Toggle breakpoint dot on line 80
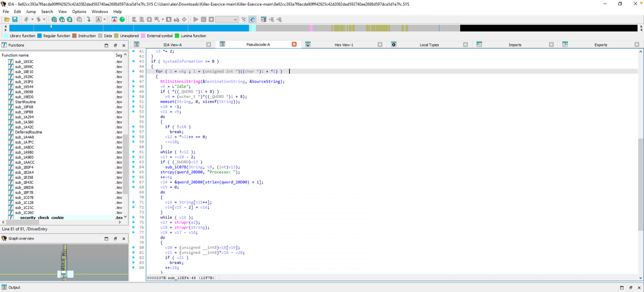644x292 pixels. [133, 247]
